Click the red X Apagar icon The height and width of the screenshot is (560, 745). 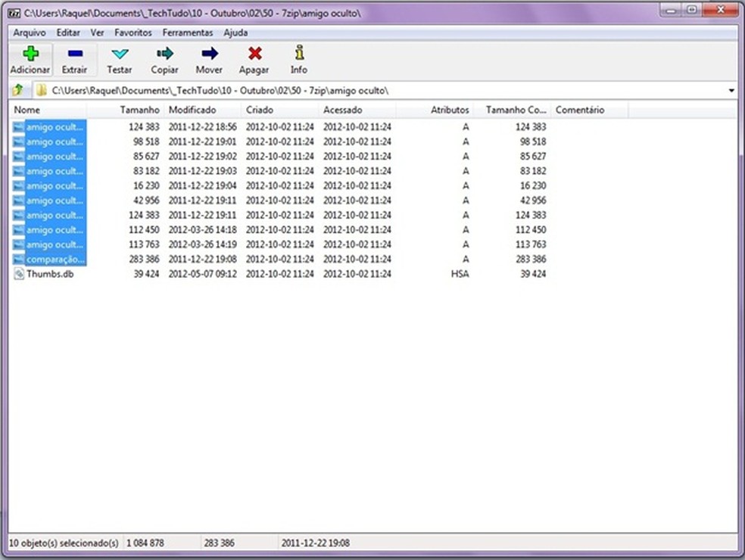[254, 54]
